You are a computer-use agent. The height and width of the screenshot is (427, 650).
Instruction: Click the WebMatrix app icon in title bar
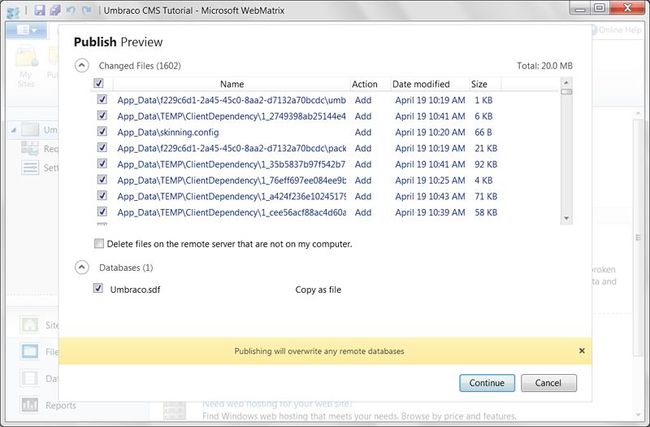(x=12, y=11)
